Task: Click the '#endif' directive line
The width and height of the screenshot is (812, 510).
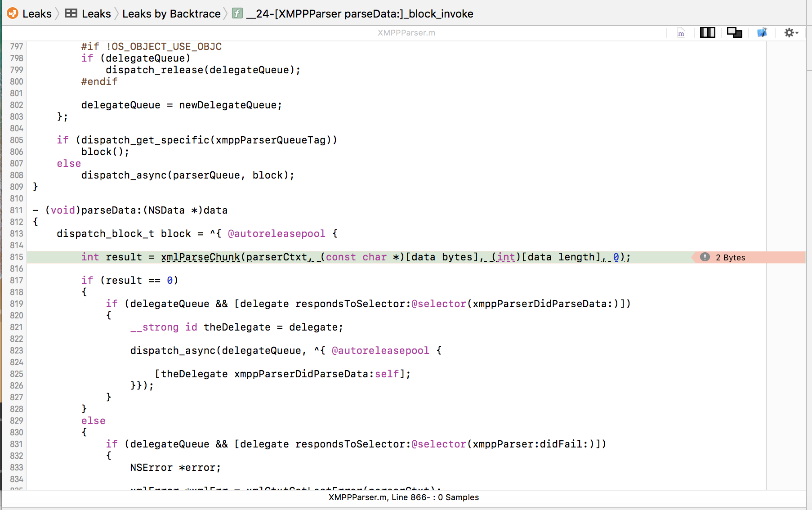Action: tap(99, 82)
